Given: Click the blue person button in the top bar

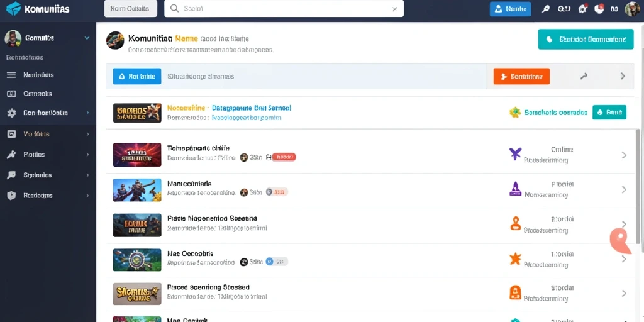Looking at the screenshot, I should pyautogui.click(x=510, y=9).
